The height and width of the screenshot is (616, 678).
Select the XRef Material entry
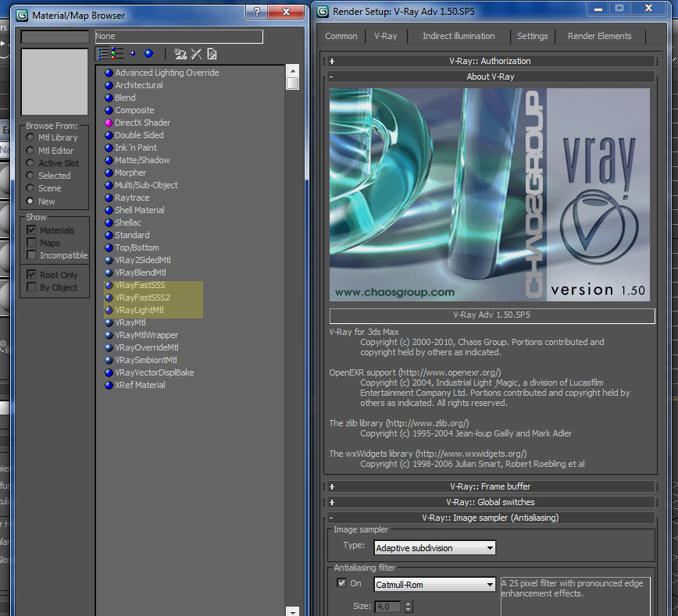pos(140,386)
